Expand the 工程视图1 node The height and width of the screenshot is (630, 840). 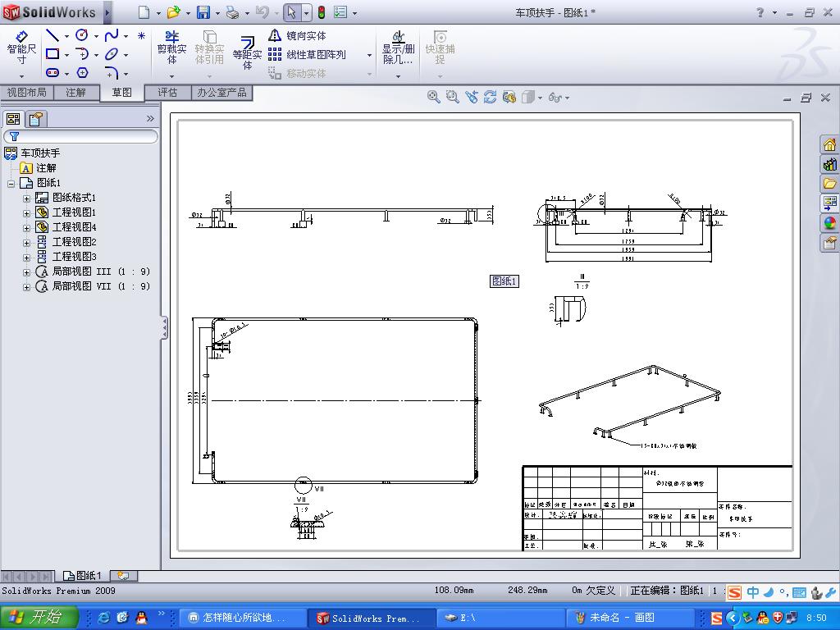point(26,212)
